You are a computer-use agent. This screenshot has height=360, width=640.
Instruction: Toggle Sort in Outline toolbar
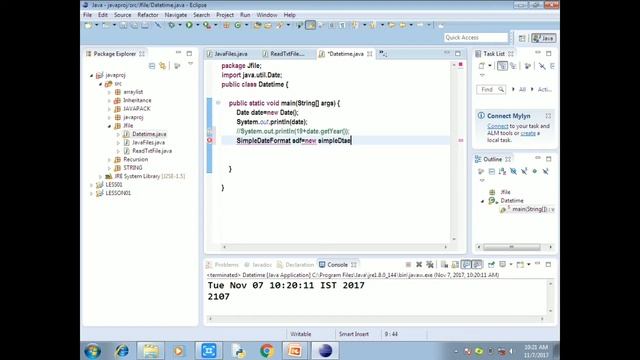(x=502, y=171)
